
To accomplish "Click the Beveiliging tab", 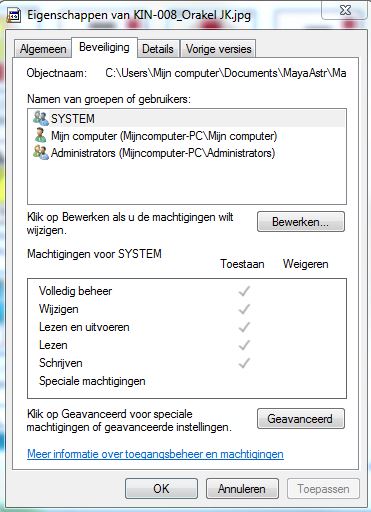I will click(x=104, y=48).
